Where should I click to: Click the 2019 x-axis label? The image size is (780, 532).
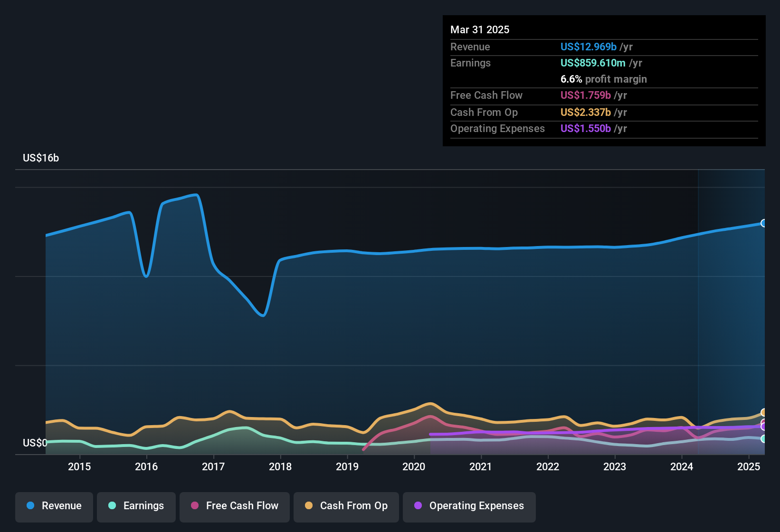[347, 466]
